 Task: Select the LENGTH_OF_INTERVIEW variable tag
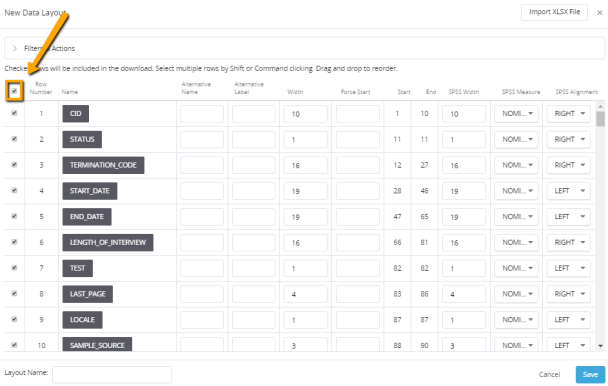[x=108, y=242]
